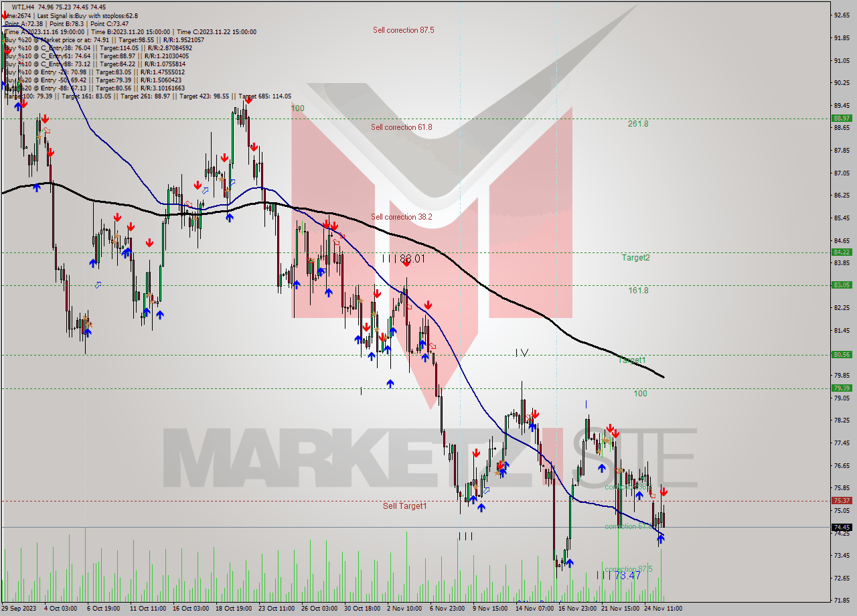
Task: Select the 'correction 87.5' green label
Action: 628,569
